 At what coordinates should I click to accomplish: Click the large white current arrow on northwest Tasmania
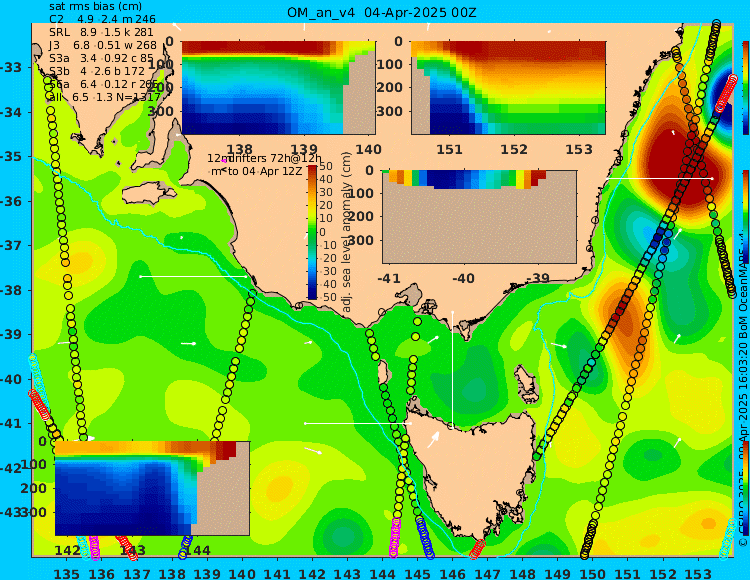pos(433,439)
